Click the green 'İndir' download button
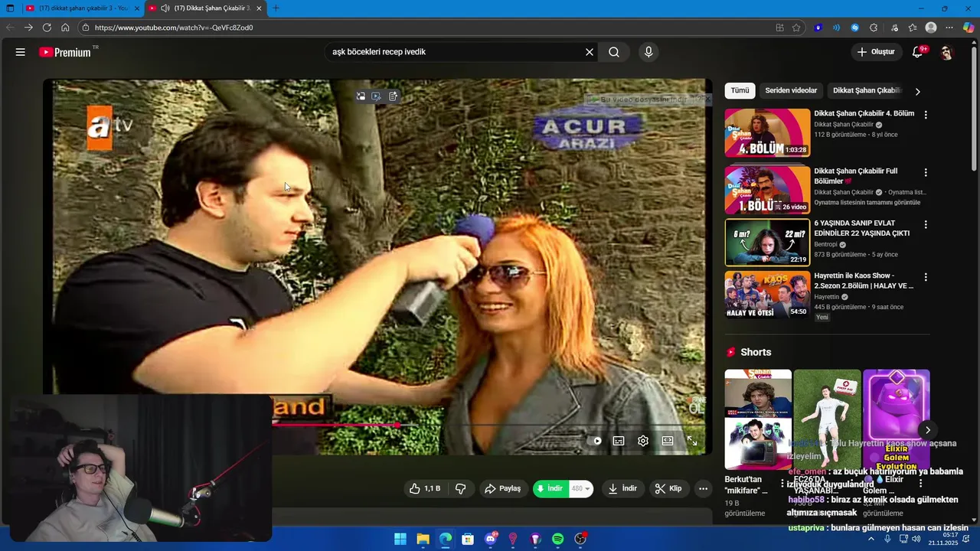 point(551,488)
